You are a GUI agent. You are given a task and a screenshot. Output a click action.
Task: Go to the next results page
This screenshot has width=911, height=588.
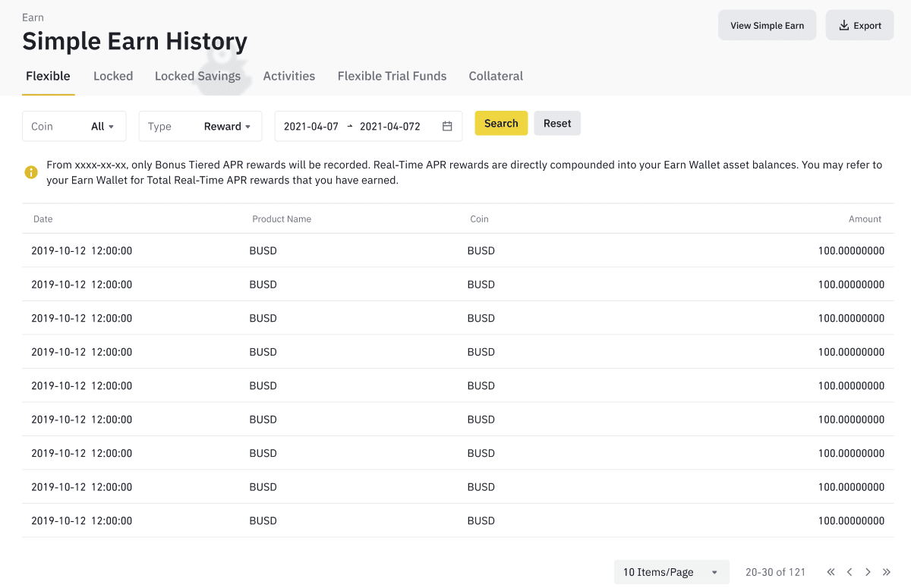point(868,572)
